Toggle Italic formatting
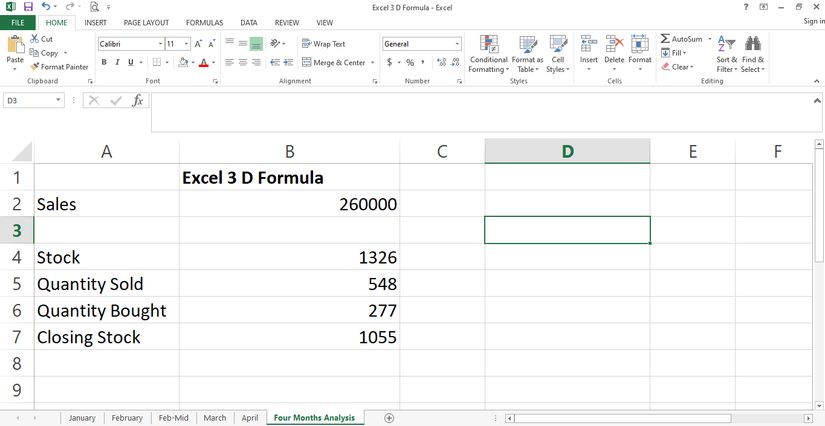The height and width of the screenshot is (426, 825). pyautogui.click(x=118, y=62)
